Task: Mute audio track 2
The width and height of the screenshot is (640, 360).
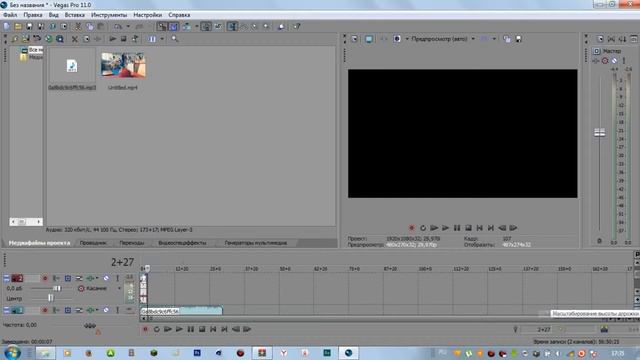Action: pos(106,278)
